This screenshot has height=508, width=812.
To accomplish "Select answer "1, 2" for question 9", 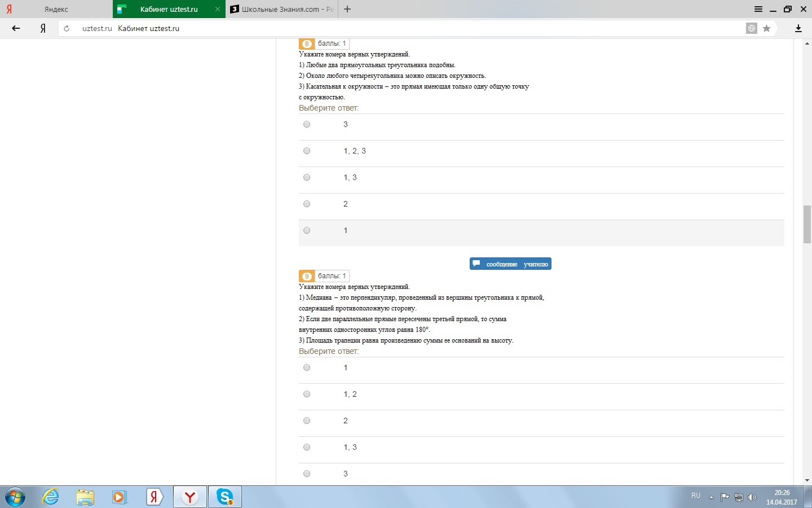I will 307,394.
